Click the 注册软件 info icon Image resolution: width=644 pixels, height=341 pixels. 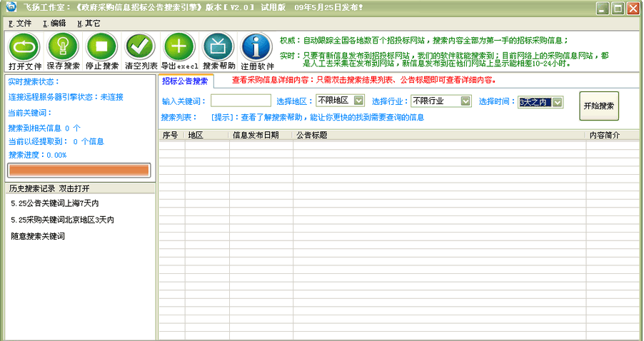click(x=257, y=47)
